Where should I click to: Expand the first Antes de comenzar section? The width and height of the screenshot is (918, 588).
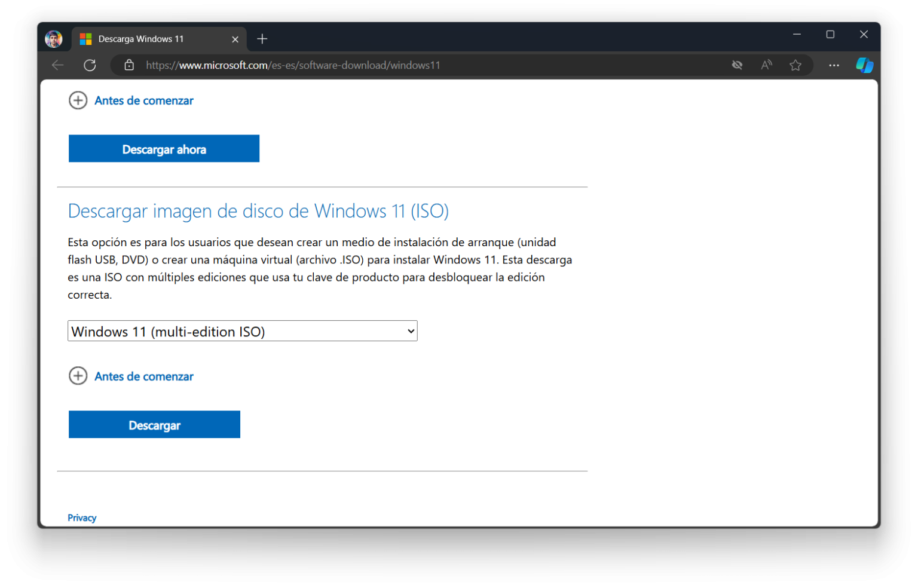131,100
